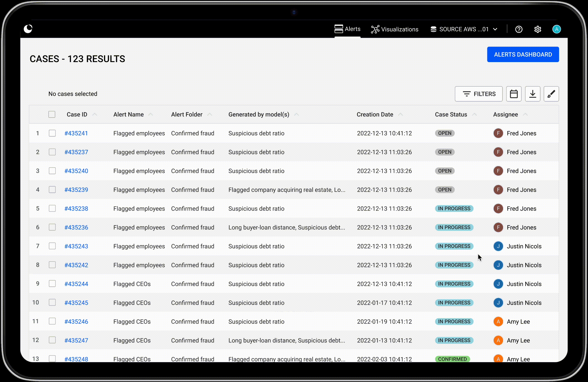
Task: Click Fred Jones avatar in row 1
Action: (x=498, y=133)
